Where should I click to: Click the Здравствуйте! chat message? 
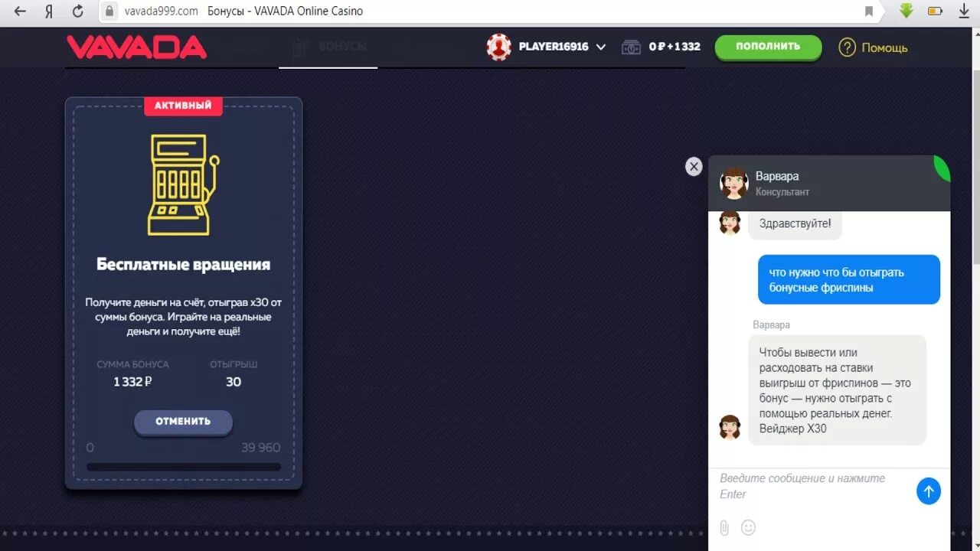point(795,224)
